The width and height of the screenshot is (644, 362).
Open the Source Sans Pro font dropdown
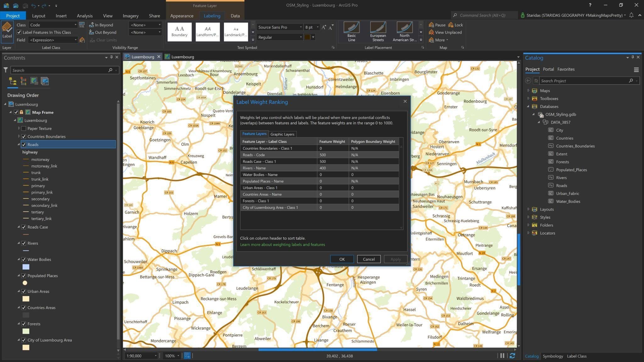tap(300, 27)
